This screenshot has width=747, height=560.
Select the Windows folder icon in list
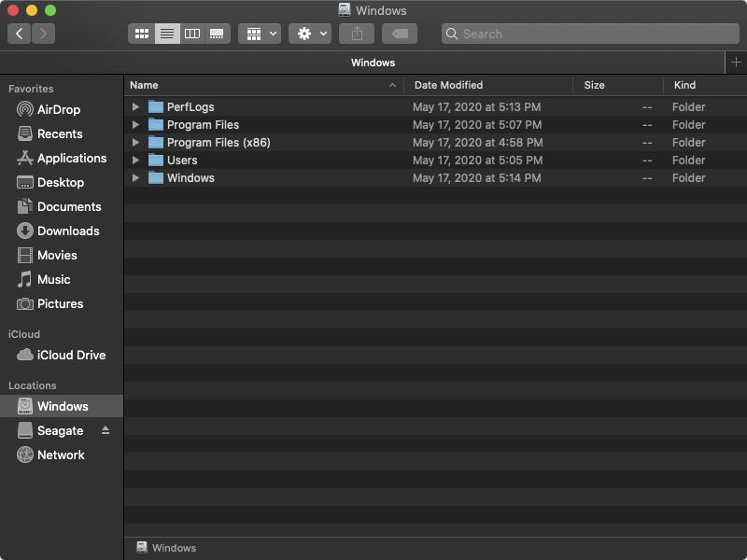[x=156, y=178]
